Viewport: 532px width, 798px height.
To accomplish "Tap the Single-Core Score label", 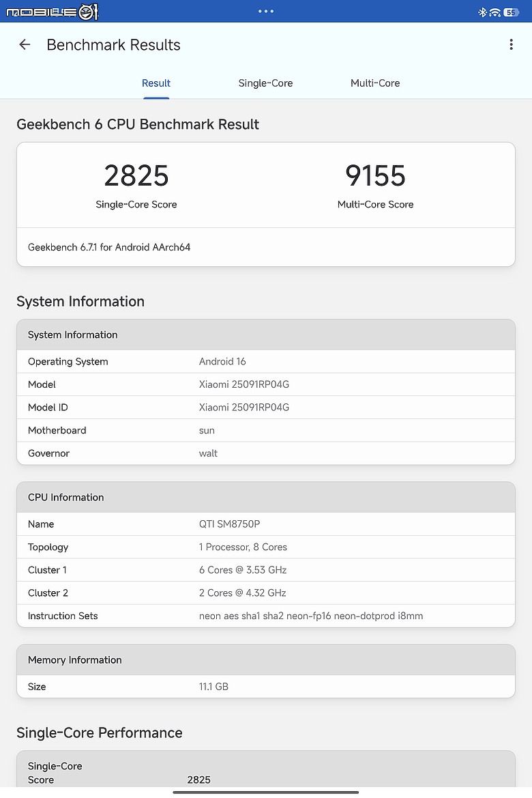I will pyautogui.click(x=136, y=204).
